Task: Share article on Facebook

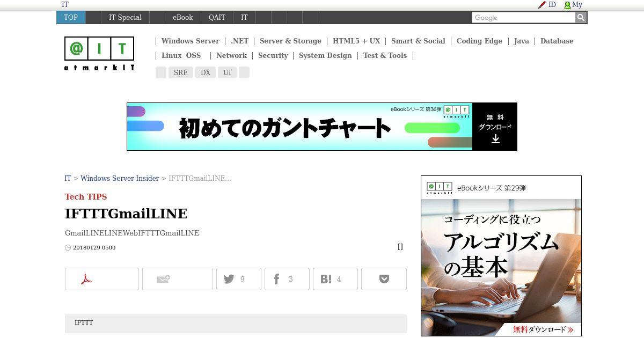Action: pyautogui.click(x=287, y=279)
